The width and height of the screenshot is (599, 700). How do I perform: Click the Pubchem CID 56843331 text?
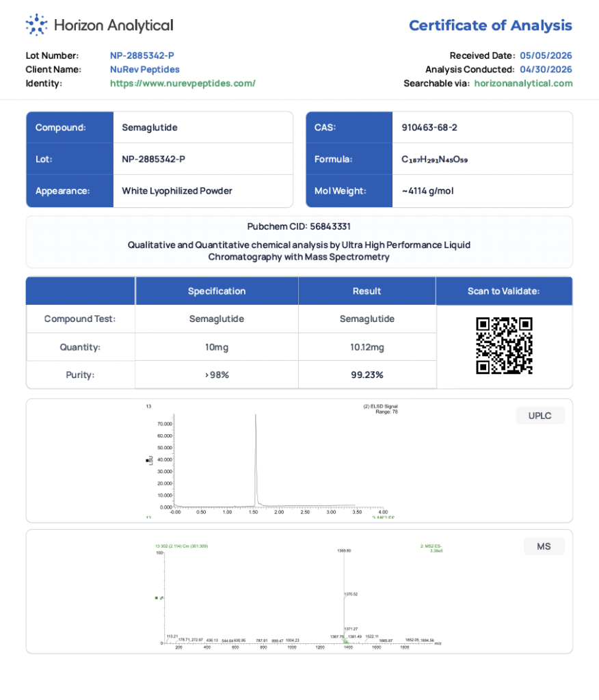[x=299, y=227]
